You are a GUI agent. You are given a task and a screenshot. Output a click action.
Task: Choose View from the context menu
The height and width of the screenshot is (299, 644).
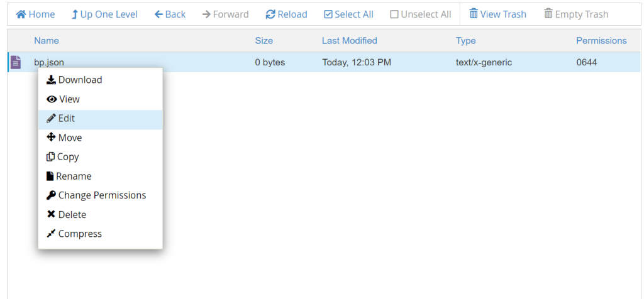pos(100,99)
